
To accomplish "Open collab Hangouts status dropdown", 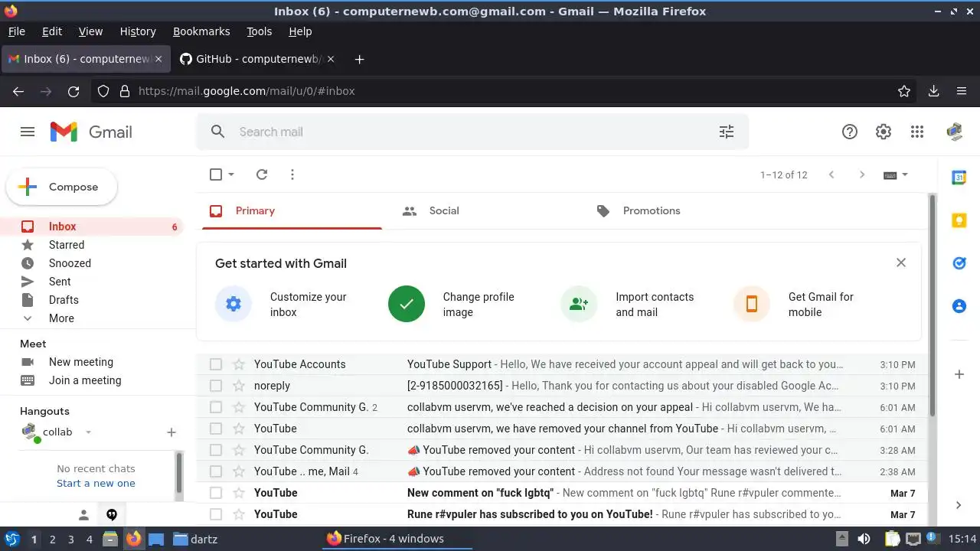I will coord(88,432).
